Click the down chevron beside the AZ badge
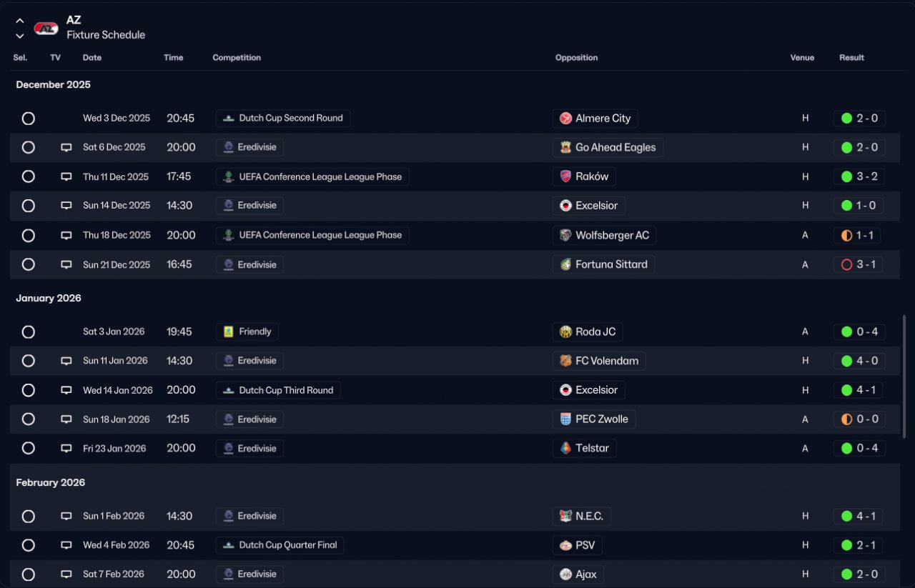This screenshot has height=588, width=915. click(20, 36)
